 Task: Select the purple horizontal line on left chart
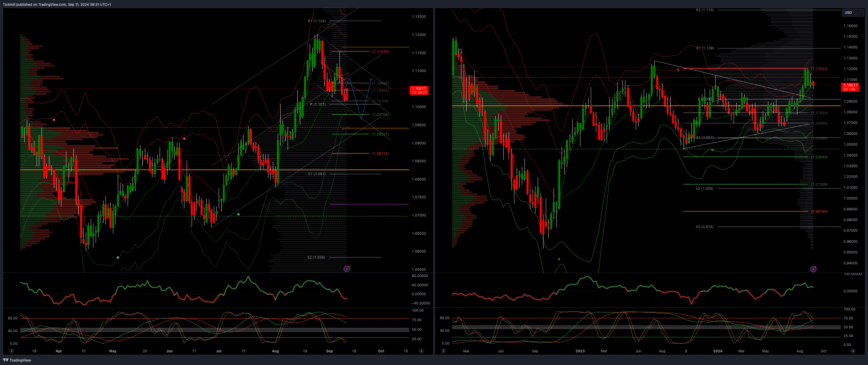(369, 204)
